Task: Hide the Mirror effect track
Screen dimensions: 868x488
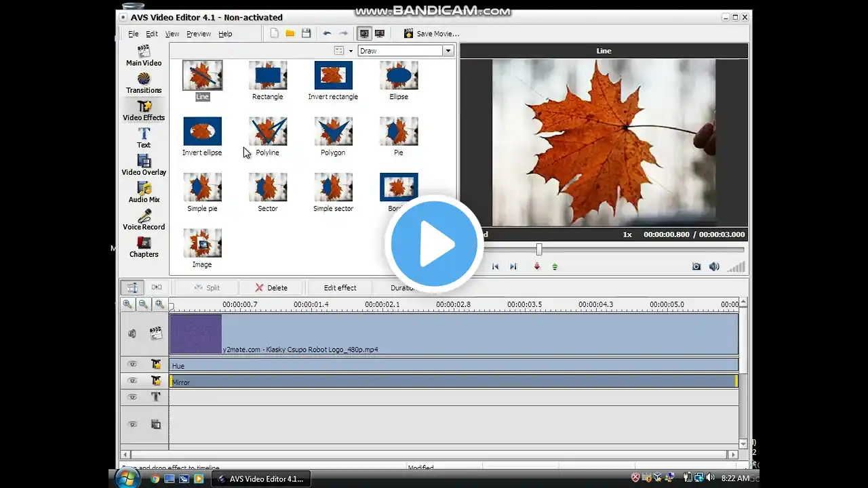Action: coord(132,381)
